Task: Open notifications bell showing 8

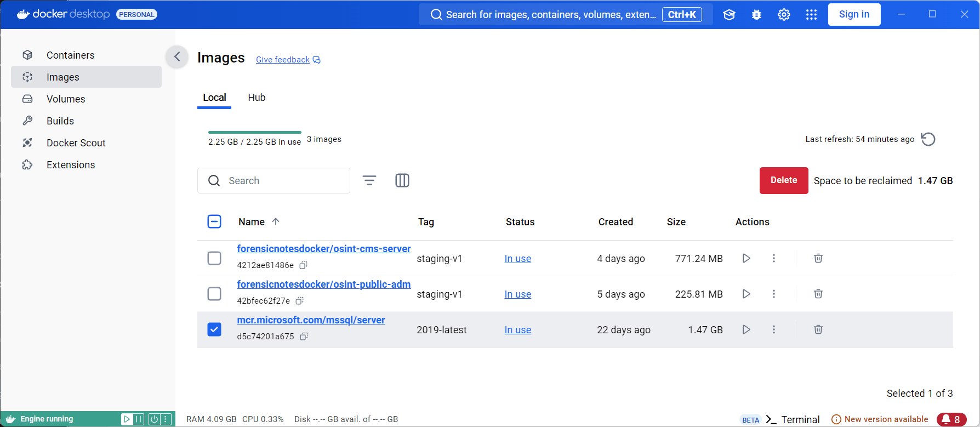Action: click(951, 419)
